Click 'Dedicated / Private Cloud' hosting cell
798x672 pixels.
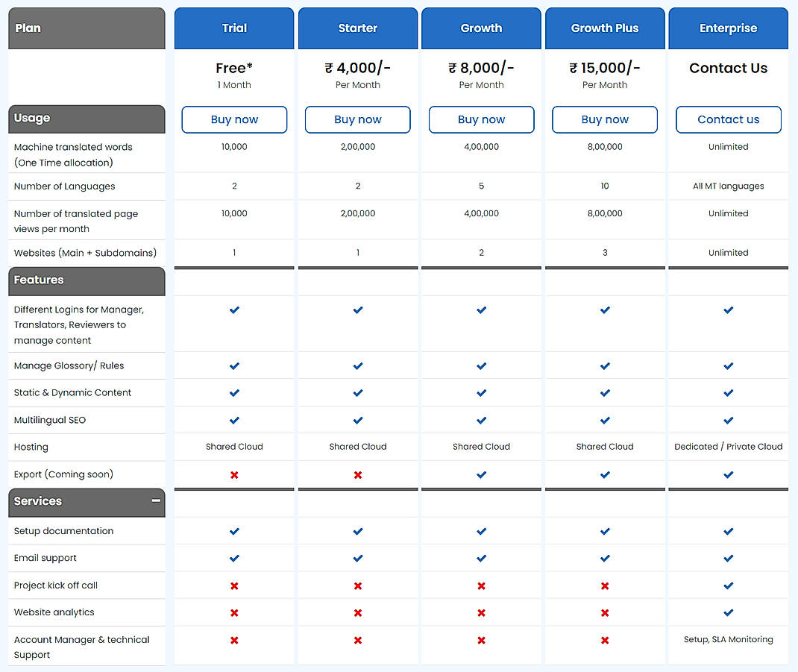(x=729, y=447)
